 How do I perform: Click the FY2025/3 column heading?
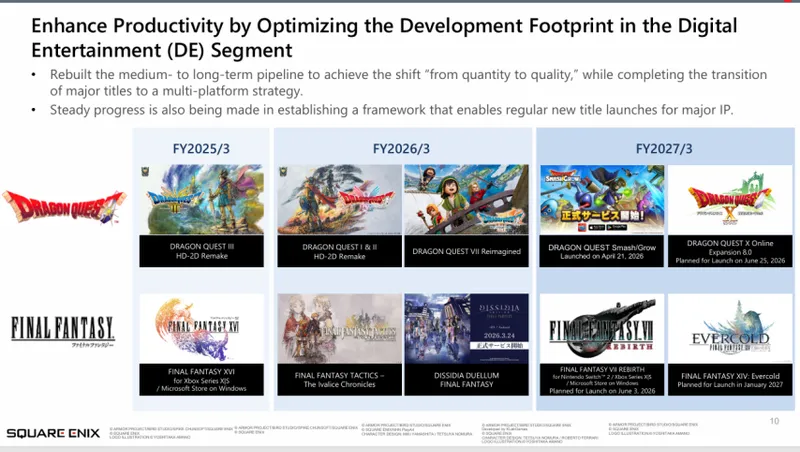201,148
